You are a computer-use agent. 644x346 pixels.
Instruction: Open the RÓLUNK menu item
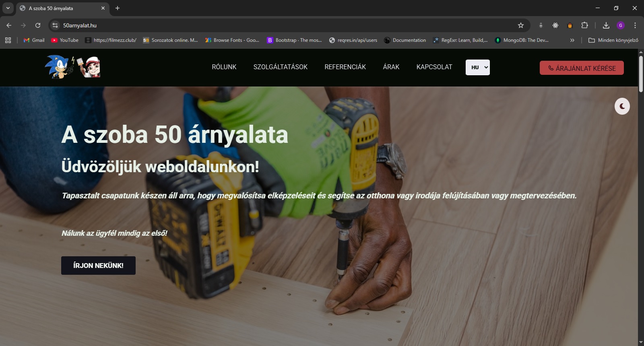224,67
